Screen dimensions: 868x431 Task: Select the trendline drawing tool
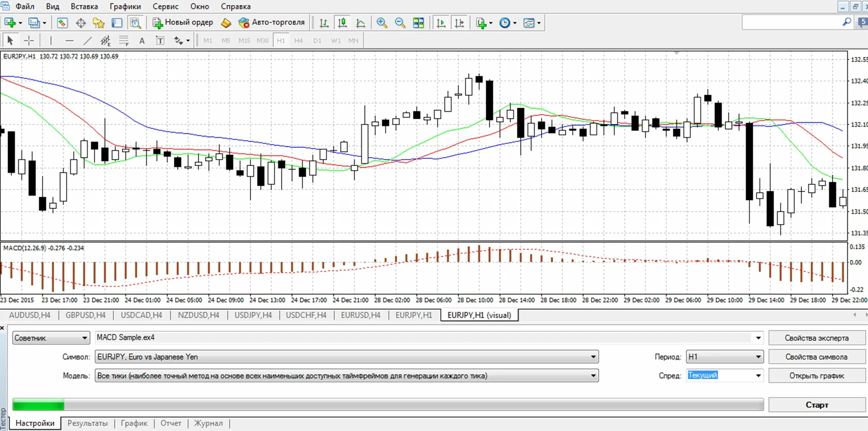[x=87, y=41]
